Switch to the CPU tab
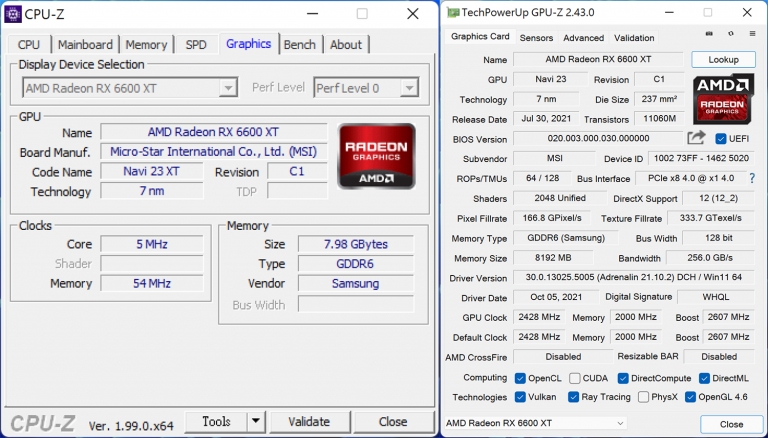Screen dimensions: 768x438 pos(28,45)
